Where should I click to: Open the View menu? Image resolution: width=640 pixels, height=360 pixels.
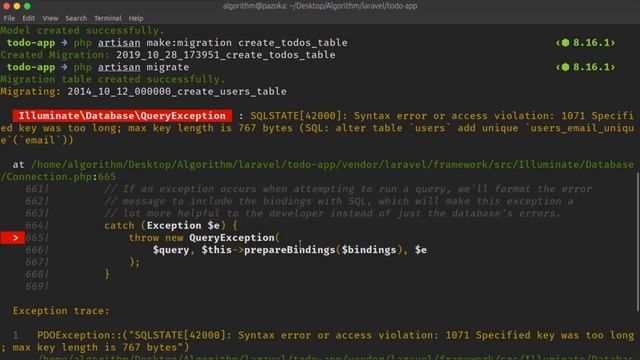pos(50,18)
